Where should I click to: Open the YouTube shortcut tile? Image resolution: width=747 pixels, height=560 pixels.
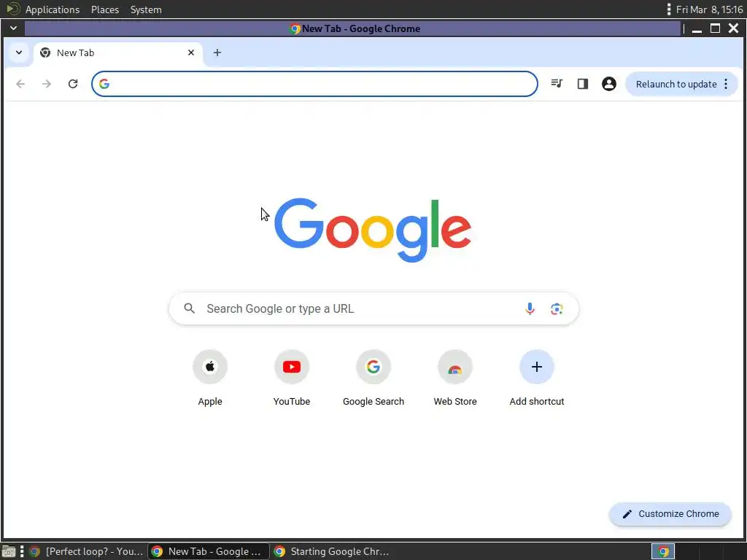coord(292,367)
